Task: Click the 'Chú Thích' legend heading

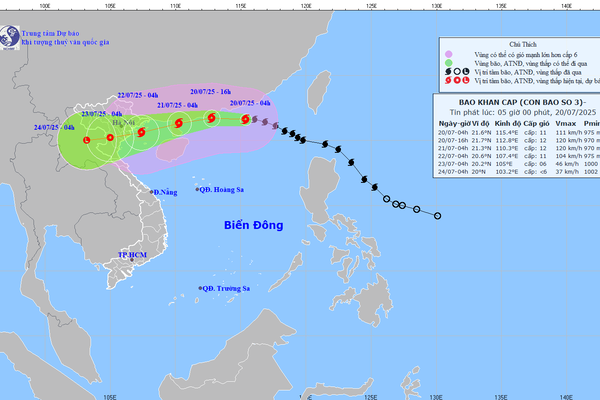Action: click(523, 44)
